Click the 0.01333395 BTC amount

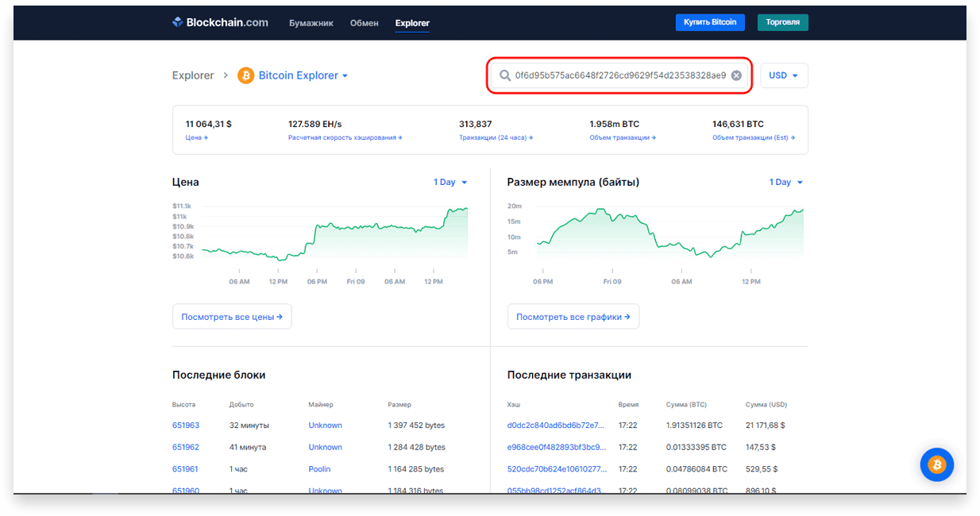696,447
